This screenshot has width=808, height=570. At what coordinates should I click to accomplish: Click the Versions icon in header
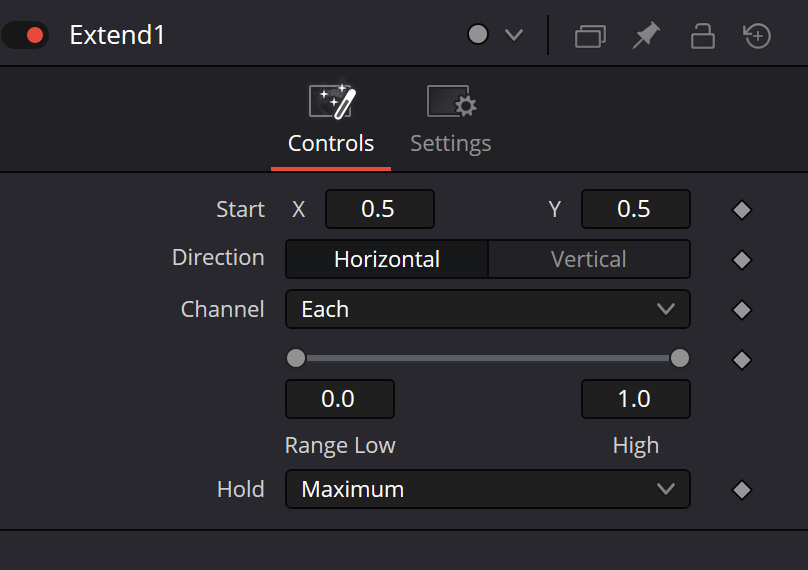pos(590,36)
